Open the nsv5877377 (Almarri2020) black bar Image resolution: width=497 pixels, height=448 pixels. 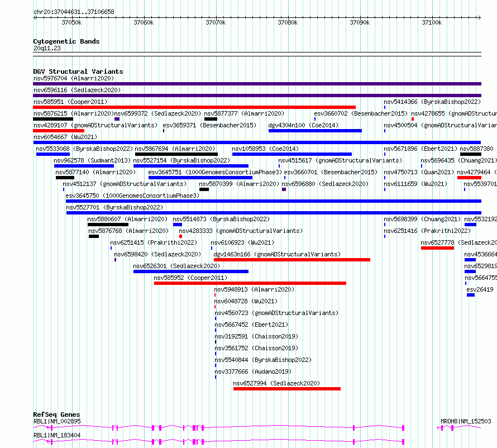point(211,119)
